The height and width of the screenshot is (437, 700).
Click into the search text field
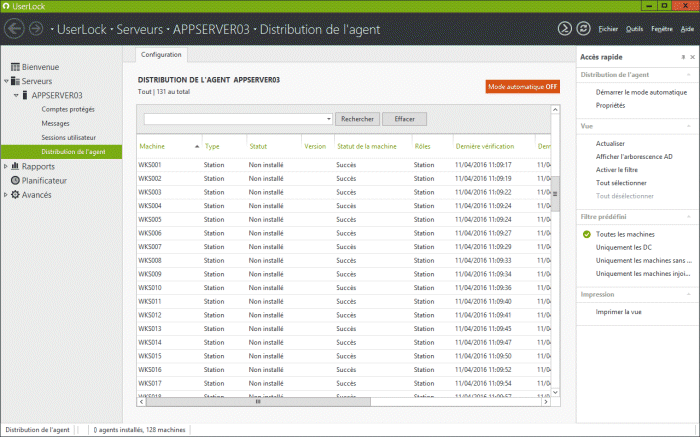[234, 119]
